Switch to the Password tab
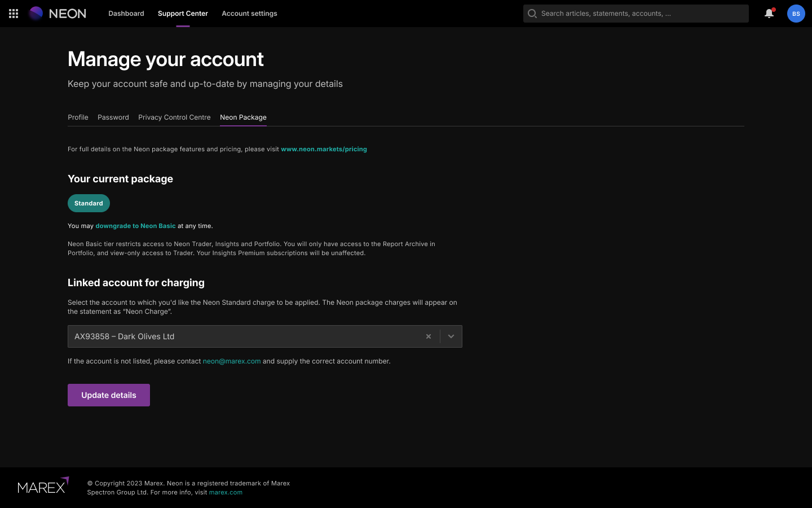812x508 pixels. click(x=113, y=117)
